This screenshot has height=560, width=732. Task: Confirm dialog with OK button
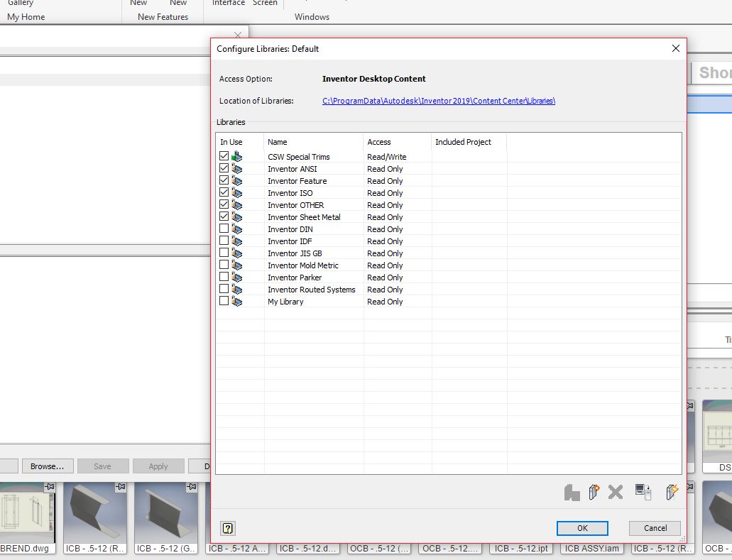581,527
